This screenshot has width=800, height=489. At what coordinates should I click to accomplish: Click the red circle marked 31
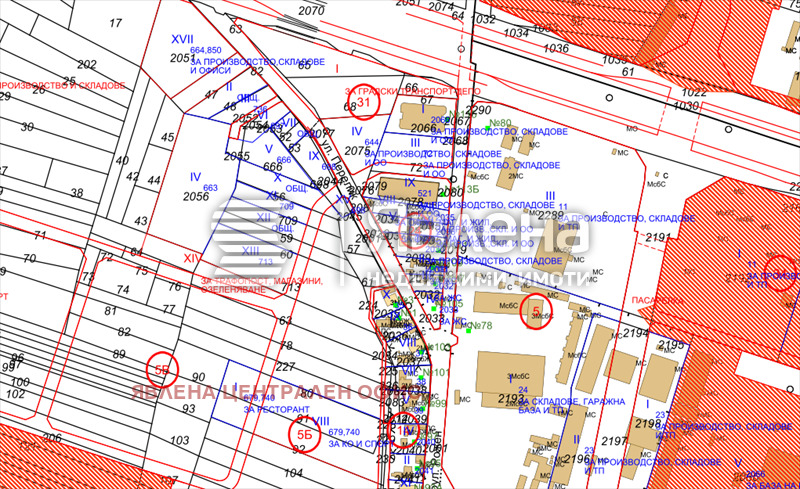(365, 102)
